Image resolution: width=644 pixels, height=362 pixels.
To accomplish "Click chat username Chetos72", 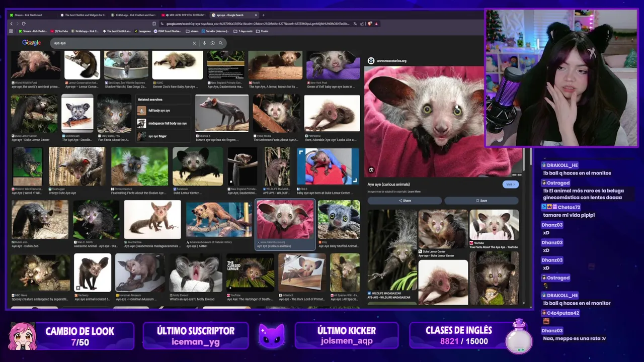I will click(x=569, y=207).
